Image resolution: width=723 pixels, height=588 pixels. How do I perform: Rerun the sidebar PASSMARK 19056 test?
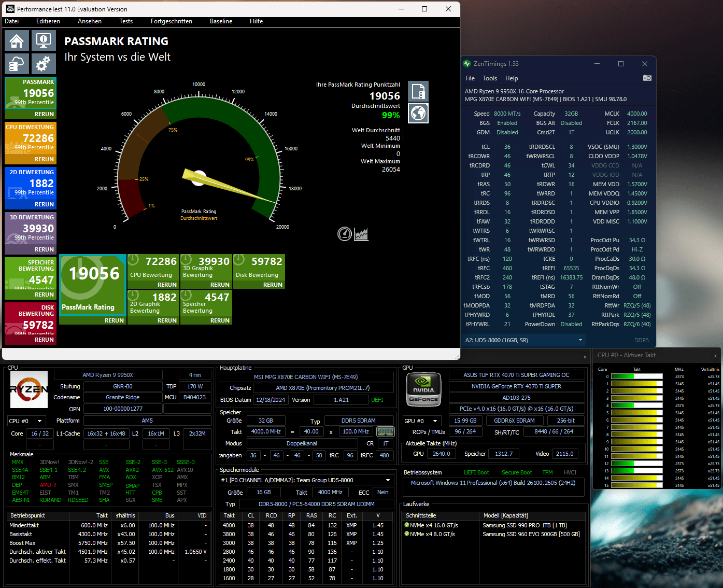click(44, 114)
